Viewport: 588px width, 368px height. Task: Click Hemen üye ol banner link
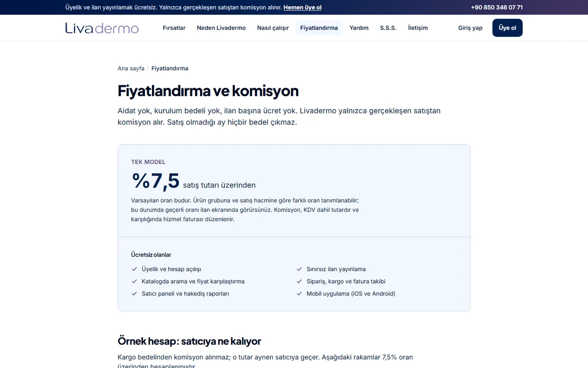pyautogui.click(x=302, y=7)
